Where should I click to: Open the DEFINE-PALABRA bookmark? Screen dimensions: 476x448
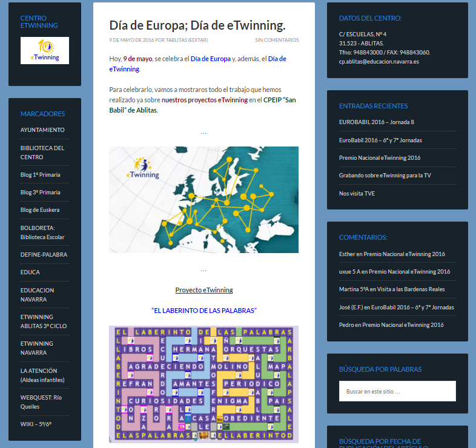click(44, 255)
